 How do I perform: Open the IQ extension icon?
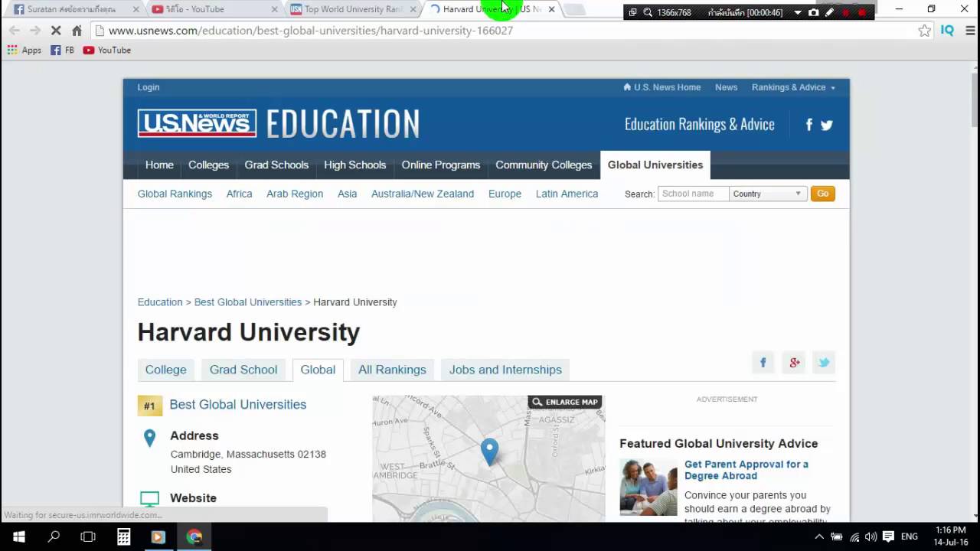[x=947, y=31]
